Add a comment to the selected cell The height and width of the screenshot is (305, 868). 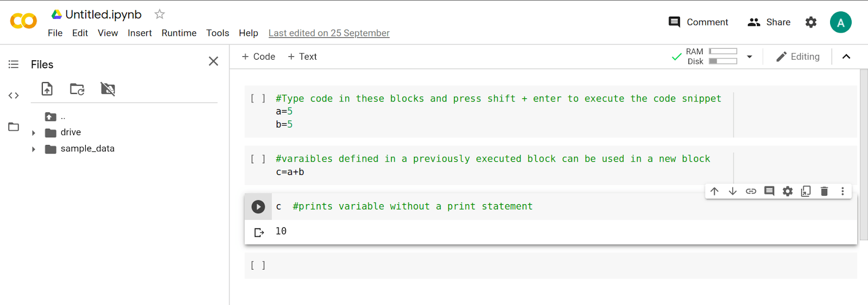click(769, 191)
